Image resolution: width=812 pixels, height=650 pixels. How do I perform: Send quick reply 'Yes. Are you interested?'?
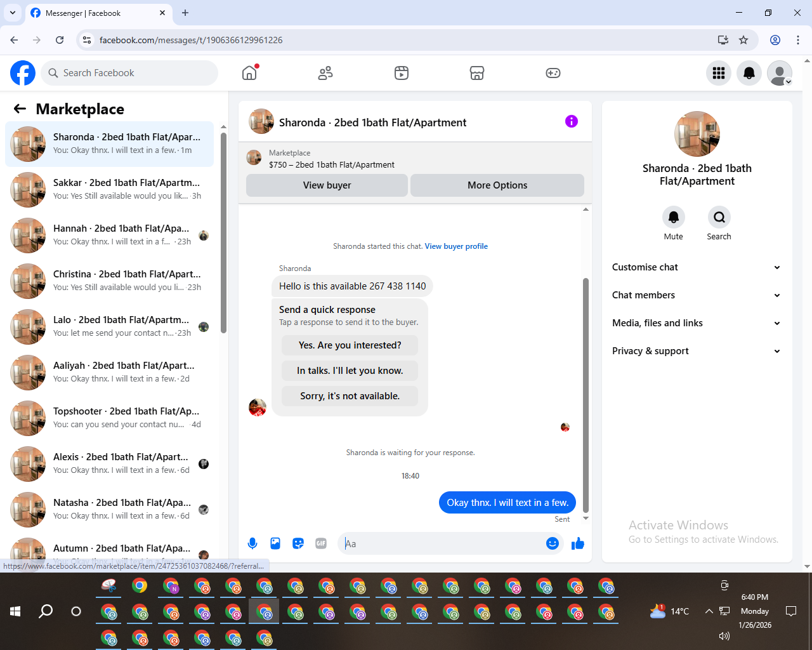pos(350,345)
